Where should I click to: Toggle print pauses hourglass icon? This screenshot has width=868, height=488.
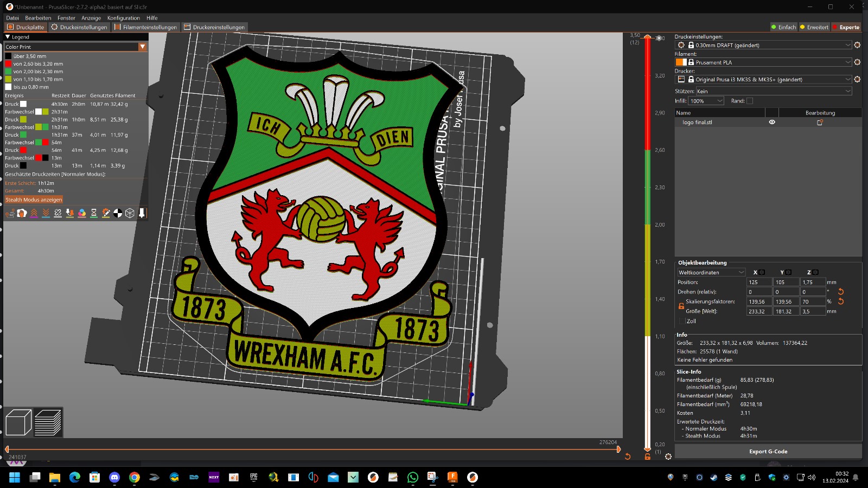click(x=93, y=213)
